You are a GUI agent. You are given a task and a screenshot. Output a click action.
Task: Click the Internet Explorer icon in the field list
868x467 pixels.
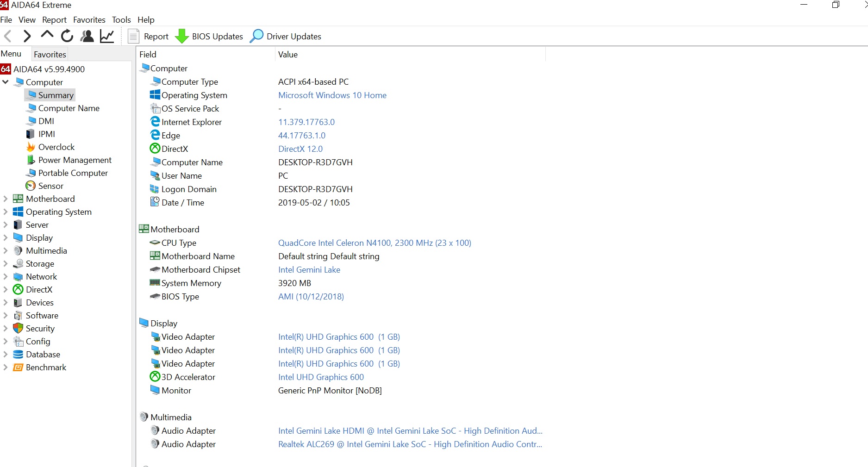[155, 122]
